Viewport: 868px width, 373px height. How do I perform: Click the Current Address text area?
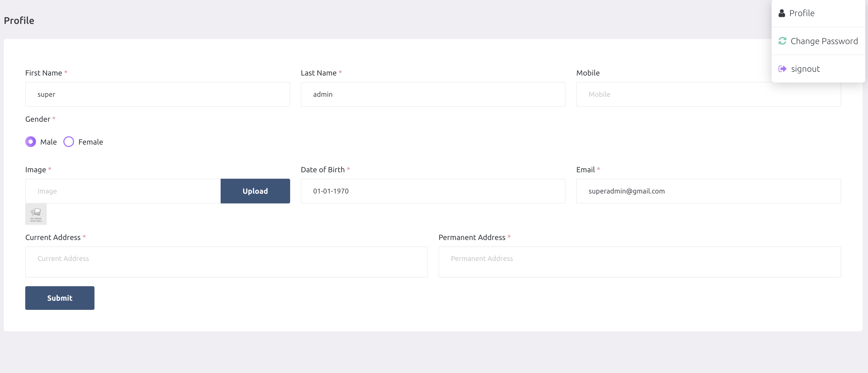click(226, 262)
